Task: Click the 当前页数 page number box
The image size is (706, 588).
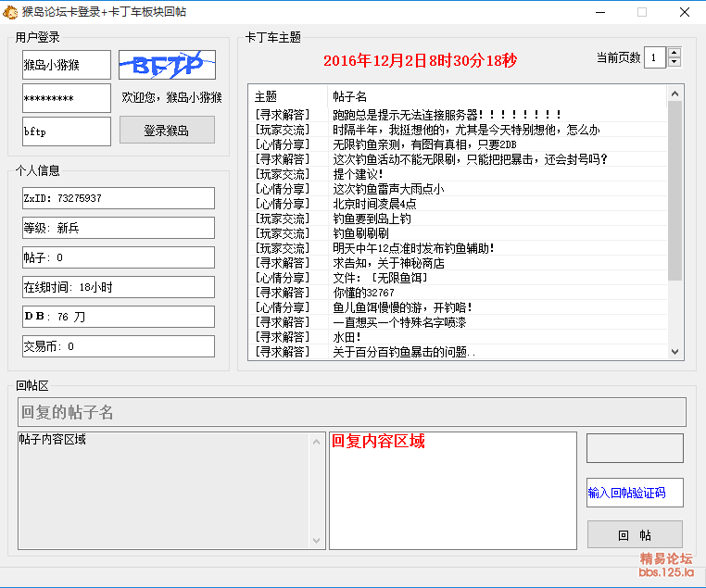Action: [654, 57]
